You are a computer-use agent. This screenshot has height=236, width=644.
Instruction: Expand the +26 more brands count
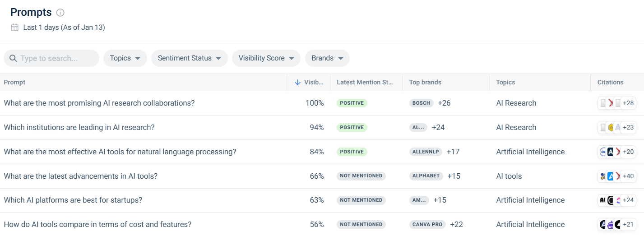point(444,103)
